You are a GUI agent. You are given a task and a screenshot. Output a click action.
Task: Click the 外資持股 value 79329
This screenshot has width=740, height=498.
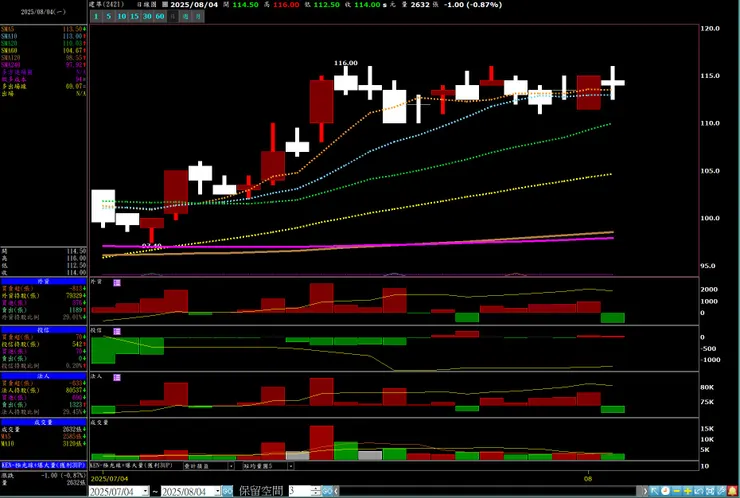74,295
